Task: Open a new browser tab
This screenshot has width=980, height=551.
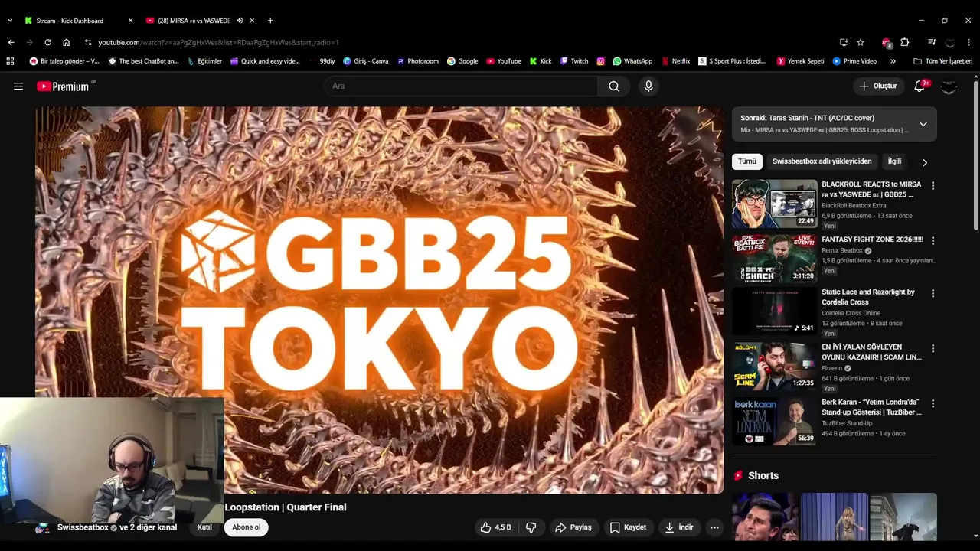Action: tap(270, 21)
